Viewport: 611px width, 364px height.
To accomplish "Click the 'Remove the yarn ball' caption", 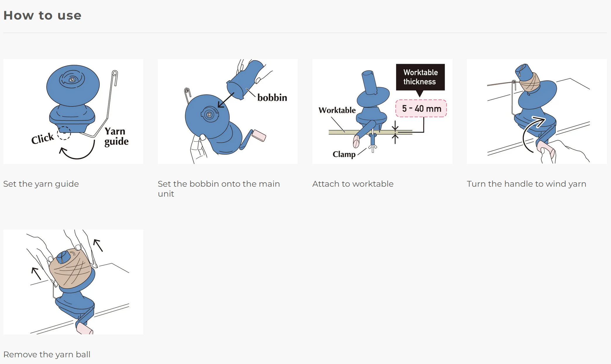I will pos(47,354).
